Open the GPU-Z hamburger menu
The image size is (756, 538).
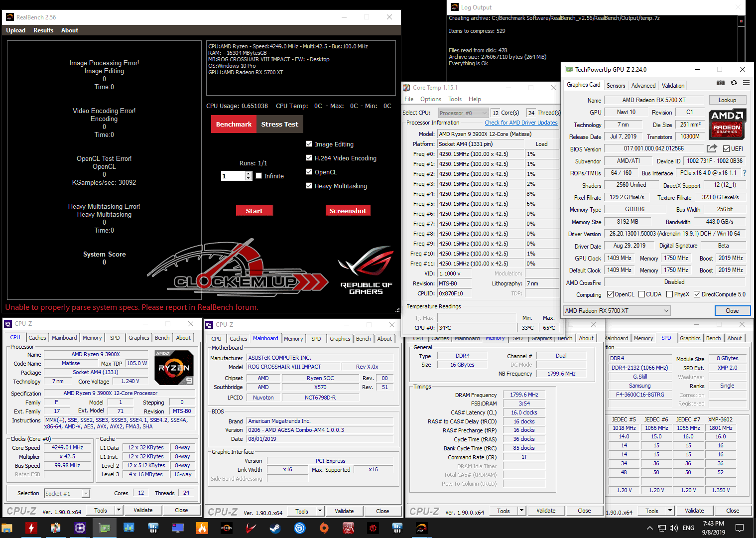(746, 83)
